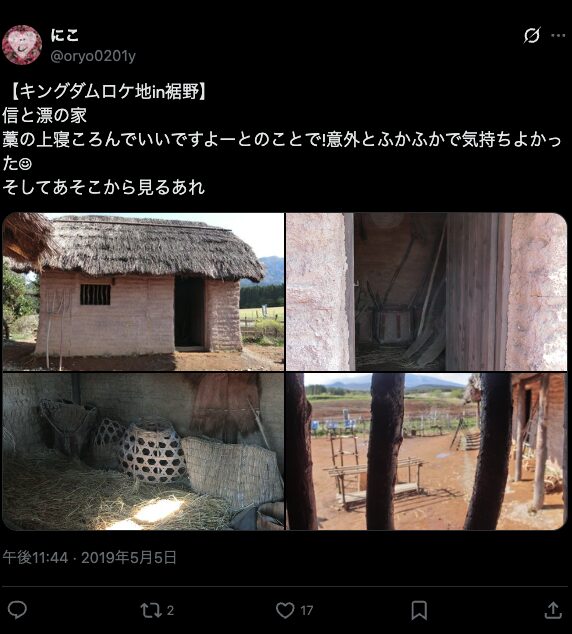The height and width of the screenshot is (634, 572).
Task: Click the like count 17
Action: click(307, 610)
